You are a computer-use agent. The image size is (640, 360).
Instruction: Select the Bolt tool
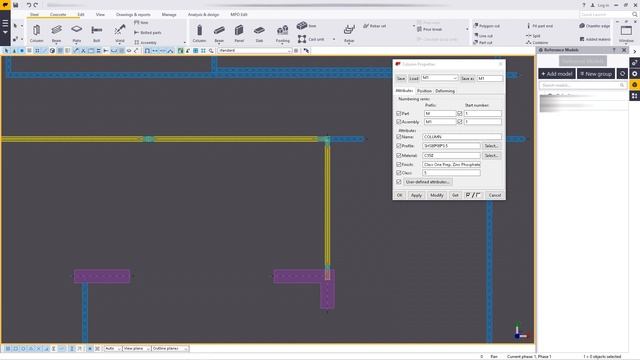(x=96, y=33)
